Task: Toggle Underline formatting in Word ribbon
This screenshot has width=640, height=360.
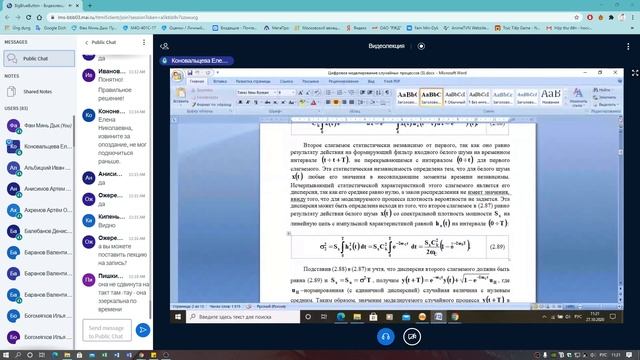Action: coord(256,102)
